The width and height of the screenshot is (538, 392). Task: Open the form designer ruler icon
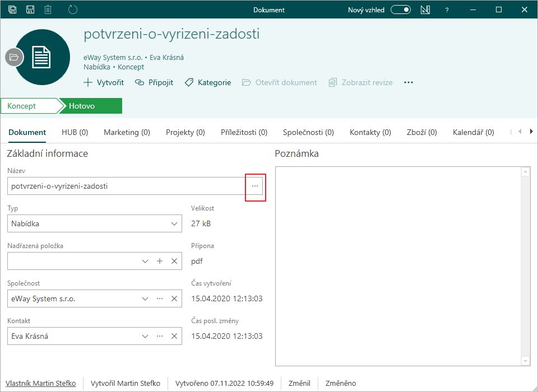click(x=425, y=10)
